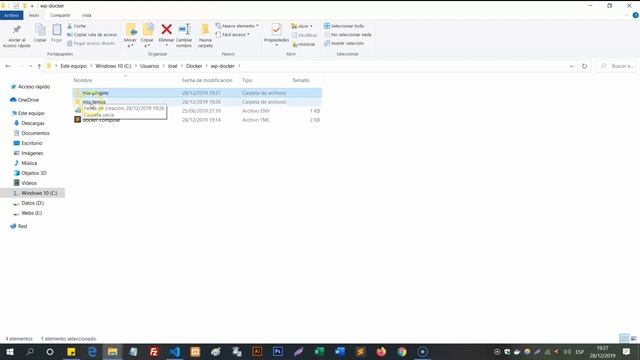640x360 pixels.
Task: Click Cortar in the ribbon
Action: [77, 26]
